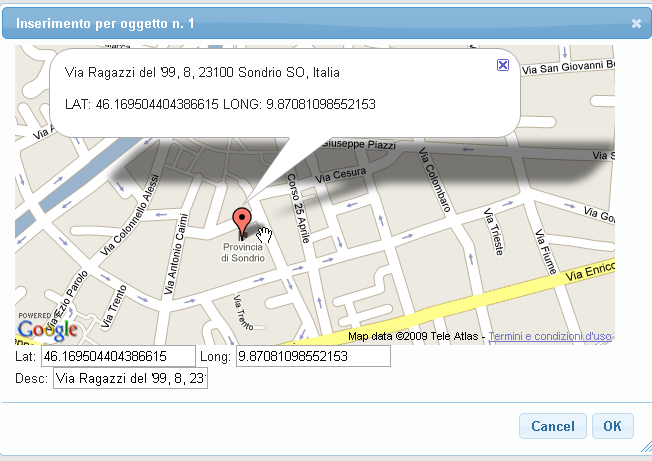Click the Cancel button

[x=553, y=426]
